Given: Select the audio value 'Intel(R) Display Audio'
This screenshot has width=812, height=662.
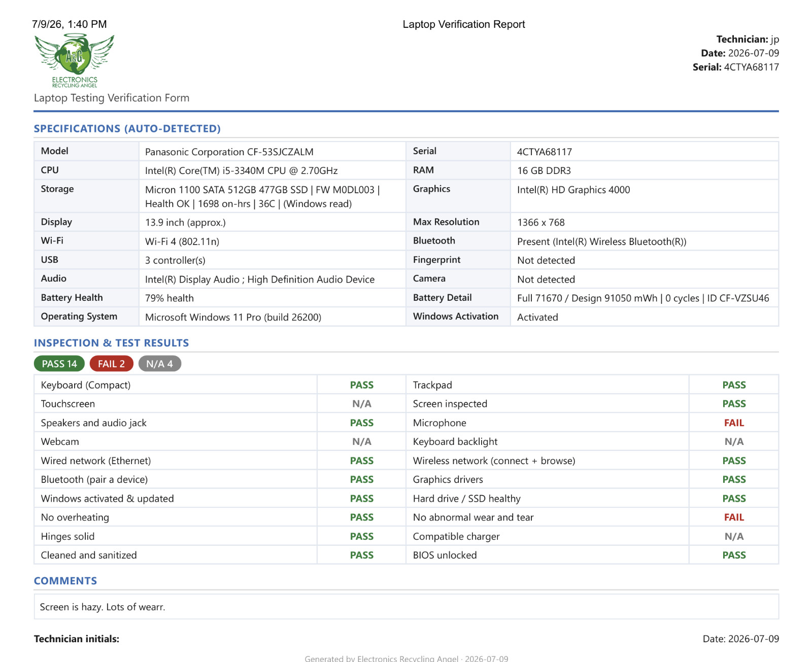Looking at the screenshot, I should 192,280.
